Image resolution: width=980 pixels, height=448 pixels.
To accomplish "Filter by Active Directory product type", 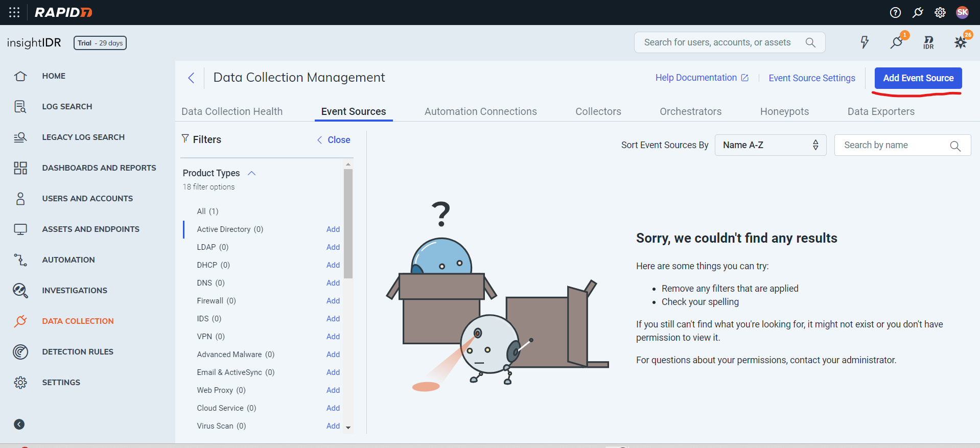I will [230, 229].
